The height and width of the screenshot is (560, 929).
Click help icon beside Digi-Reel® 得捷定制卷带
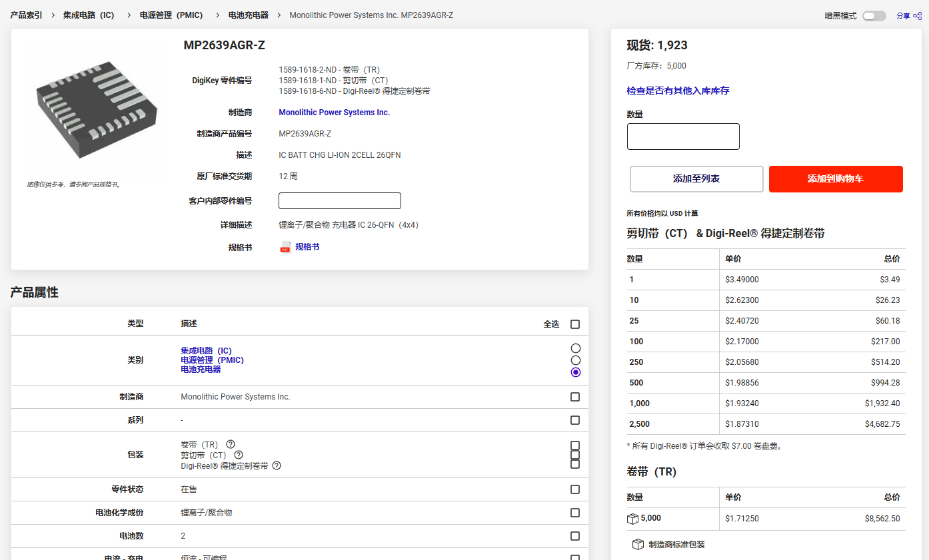[x=277, y=465]
